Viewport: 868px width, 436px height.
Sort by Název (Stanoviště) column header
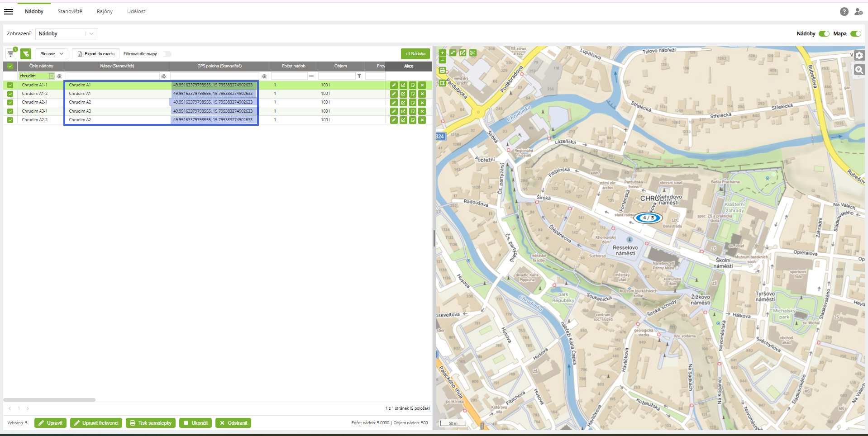(x=117, y=66)
